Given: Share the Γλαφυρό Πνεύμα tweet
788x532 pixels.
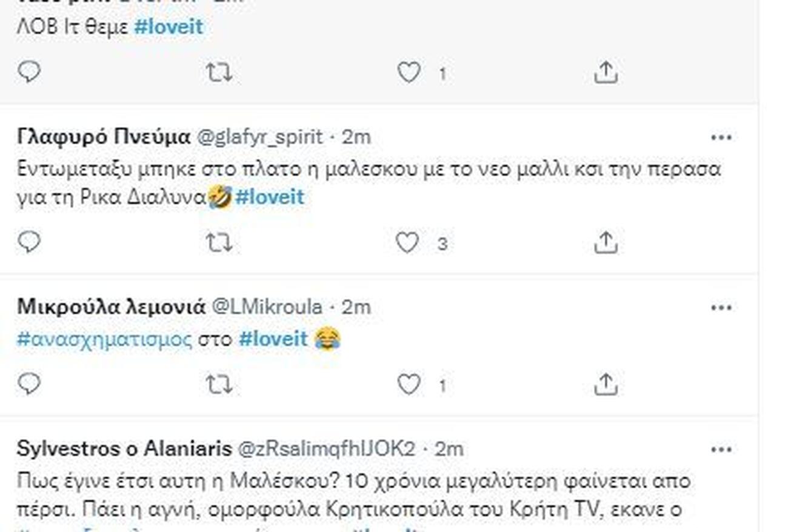Looking at the screenshot, I should point(605,244).
